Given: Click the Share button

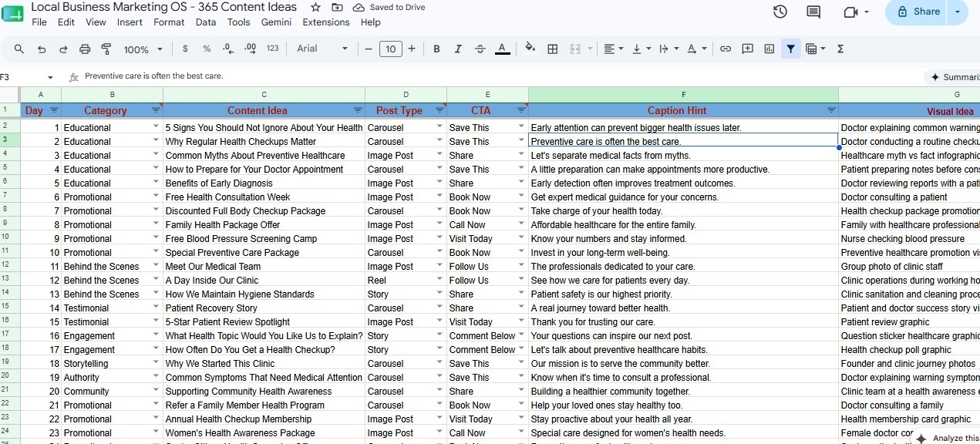Looking at the screenshot, I should (x=918, y=12).
